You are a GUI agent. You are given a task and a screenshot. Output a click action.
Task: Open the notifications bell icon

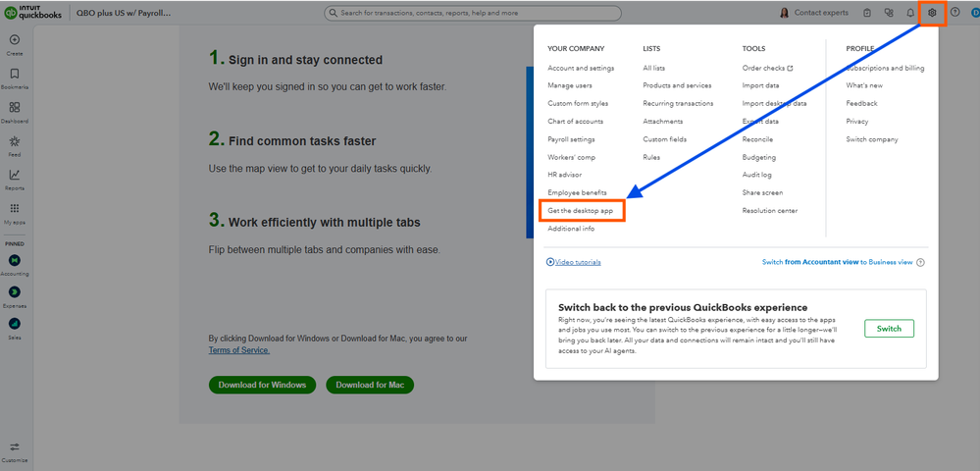[910, 13]
